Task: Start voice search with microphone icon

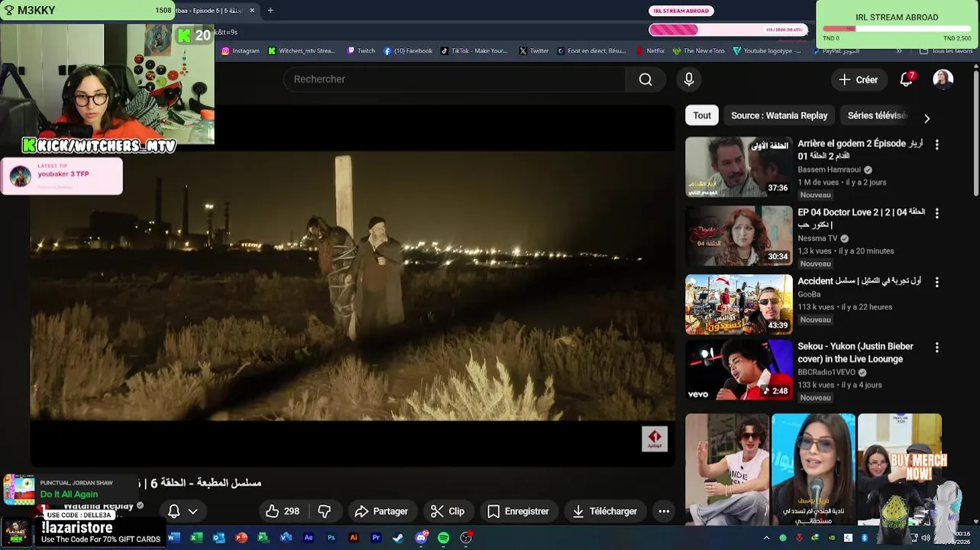Action: pyautogui.click(x=689, y=79)
